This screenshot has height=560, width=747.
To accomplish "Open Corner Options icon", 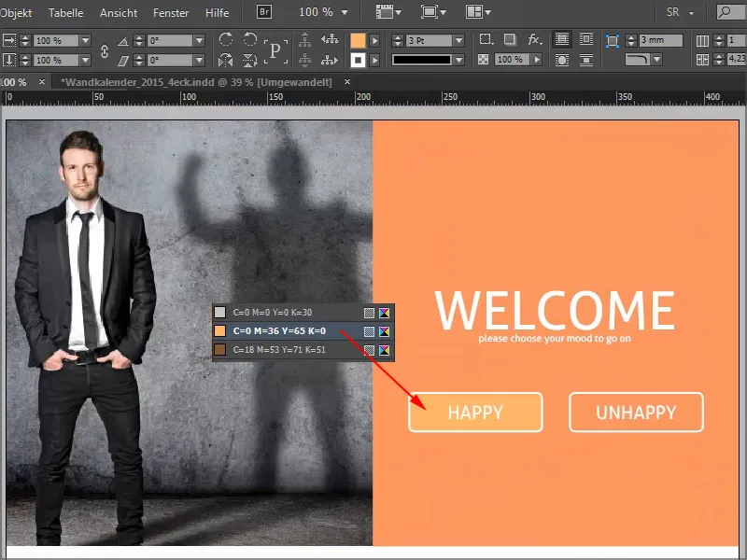I will [486, 39].
